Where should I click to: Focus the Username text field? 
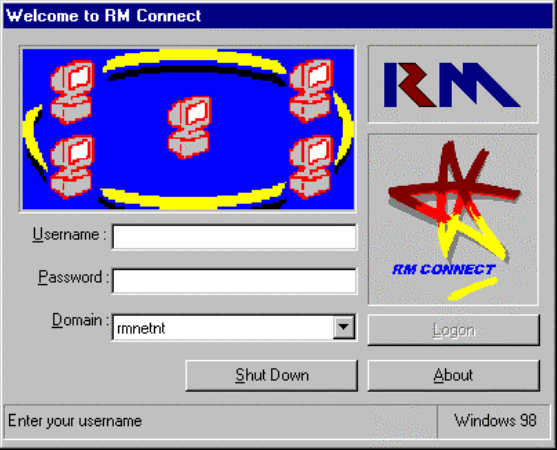(x=234, y=237)
